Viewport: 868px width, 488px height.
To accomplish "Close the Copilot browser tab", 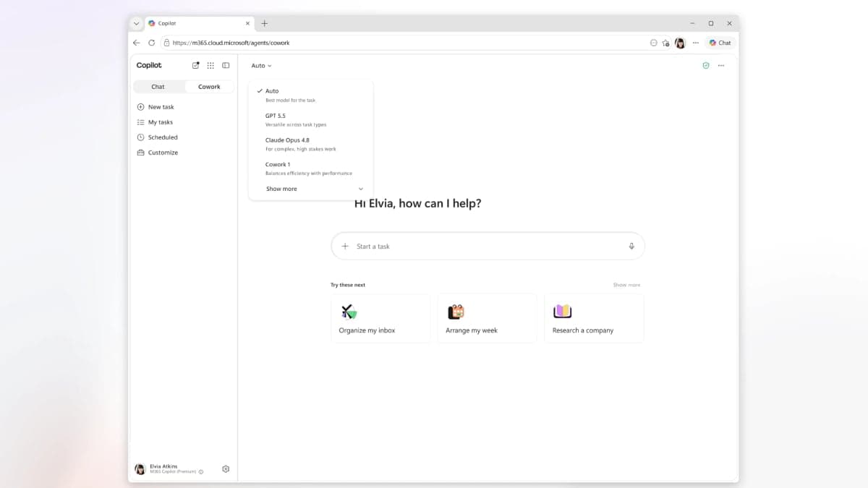I will point(248,23).
